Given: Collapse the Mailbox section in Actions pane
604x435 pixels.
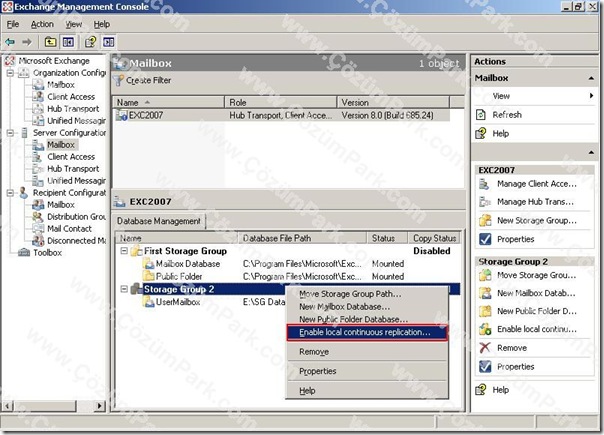Looking at the screenshot, I should 591,78.
